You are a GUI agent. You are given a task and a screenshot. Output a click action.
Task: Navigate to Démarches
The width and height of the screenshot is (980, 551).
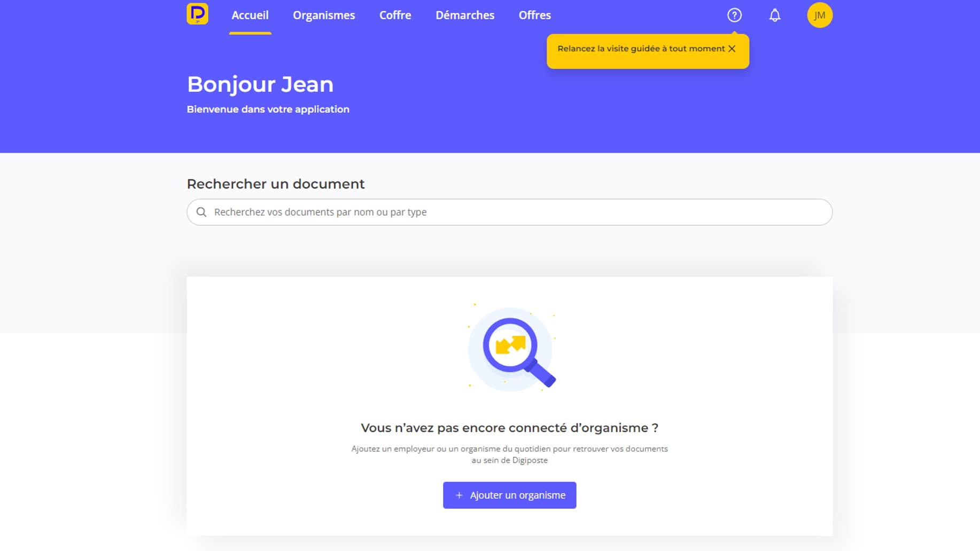pos(464,15)
